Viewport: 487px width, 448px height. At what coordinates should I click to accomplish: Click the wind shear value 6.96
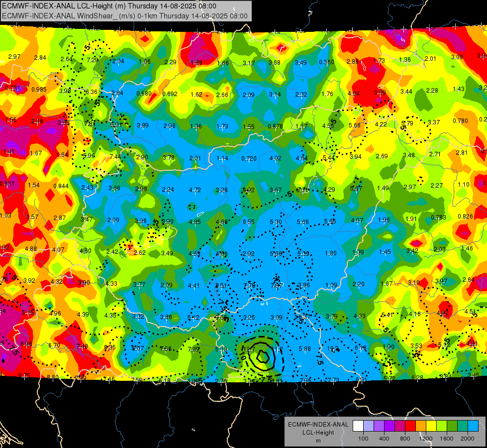[x=26, y=344]
